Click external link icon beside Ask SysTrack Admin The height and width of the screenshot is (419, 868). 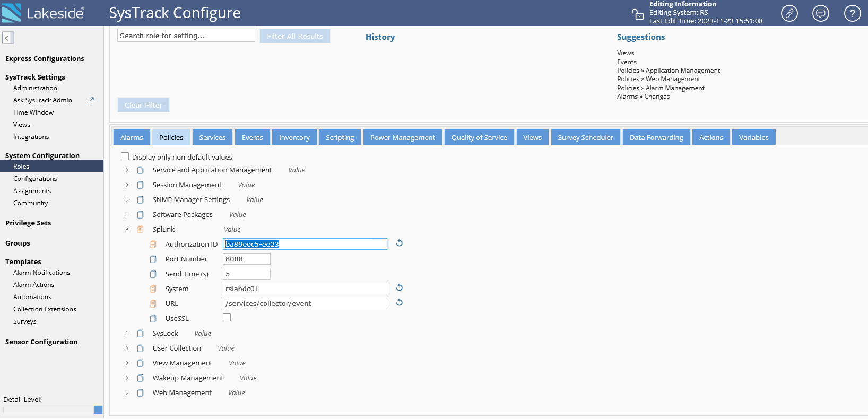tap(91, 100)
